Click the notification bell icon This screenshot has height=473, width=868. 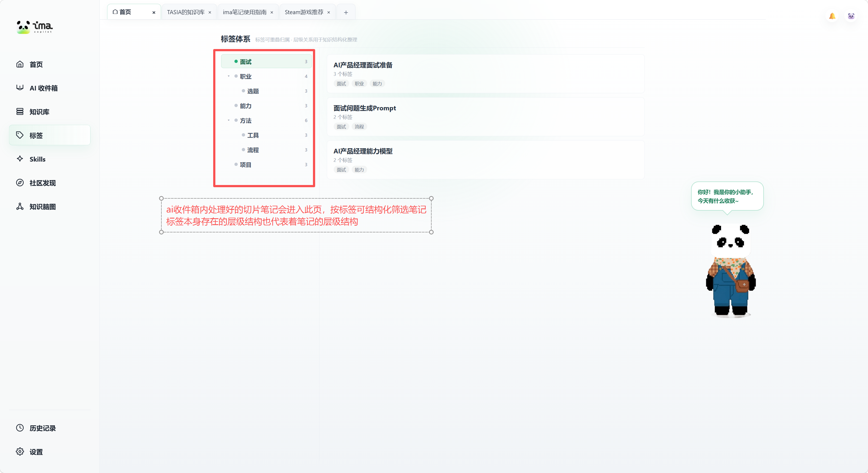click(832, 16)
